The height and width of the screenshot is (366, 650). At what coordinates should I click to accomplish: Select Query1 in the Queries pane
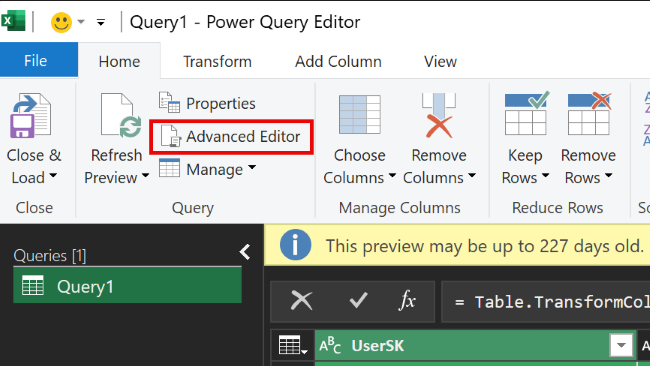(127, 285)
